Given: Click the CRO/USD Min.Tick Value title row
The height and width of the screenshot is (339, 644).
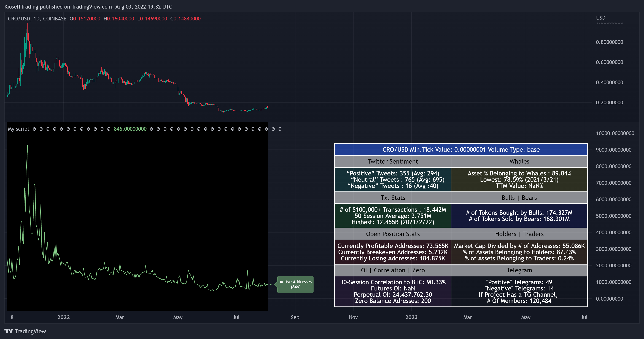Looking at the screenshot, I should pos(461,149).
